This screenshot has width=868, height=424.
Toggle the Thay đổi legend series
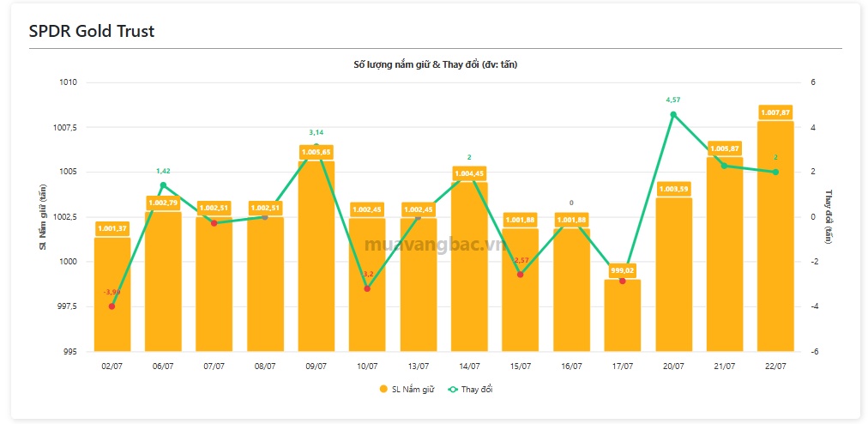pyautogui.click(x=471, y=390)
